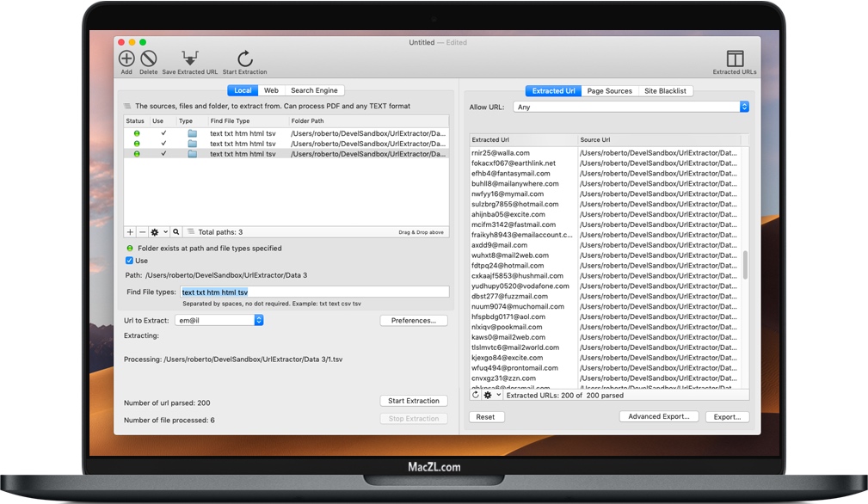Click the plus icon to add a path

click(129, 231)
